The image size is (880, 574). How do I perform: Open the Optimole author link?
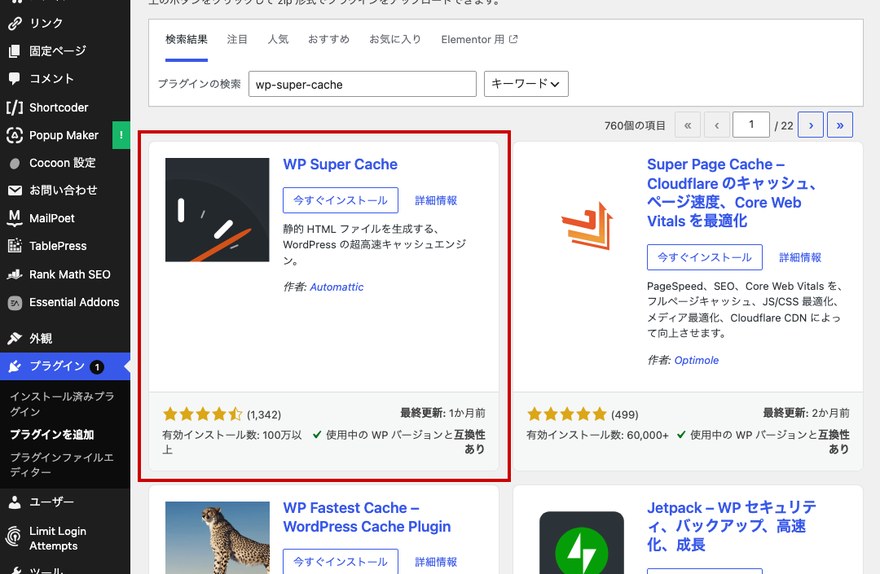[x=696, y=360]
